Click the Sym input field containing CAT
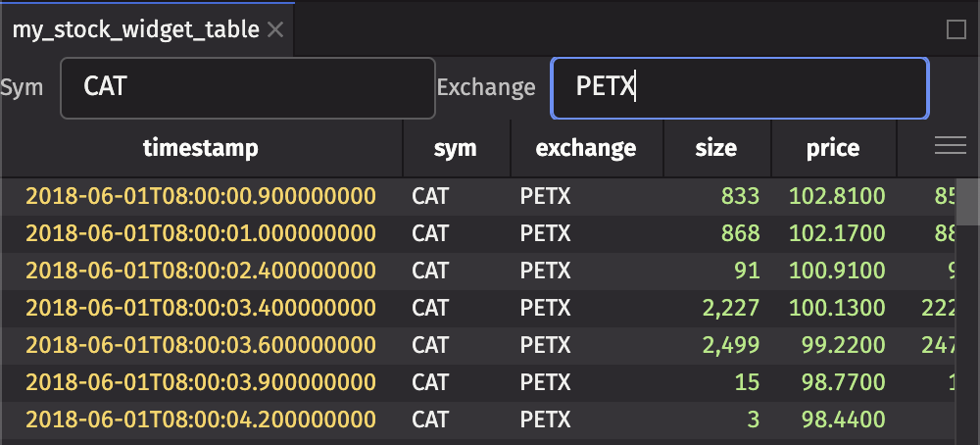 coord(247,87)
